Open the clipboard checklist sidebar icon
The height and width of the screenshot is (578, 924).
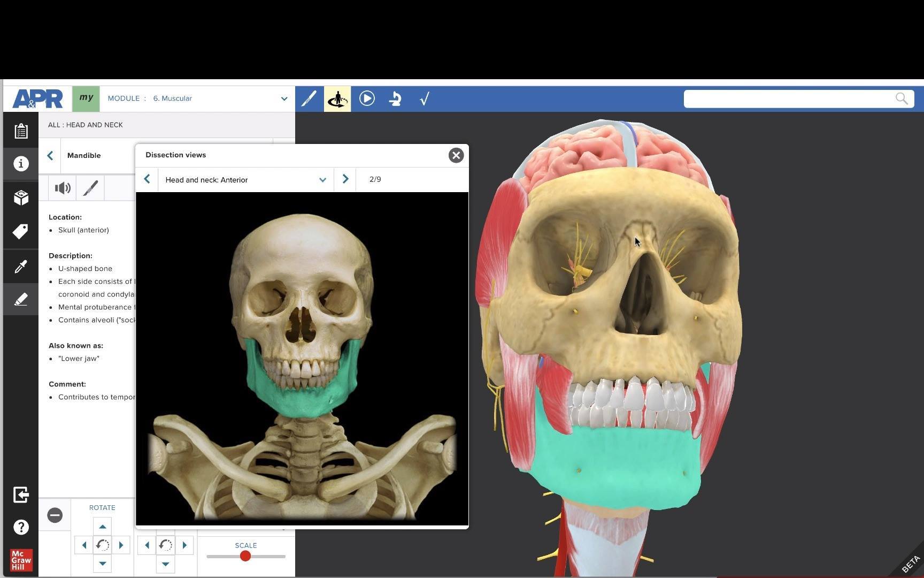21,131
